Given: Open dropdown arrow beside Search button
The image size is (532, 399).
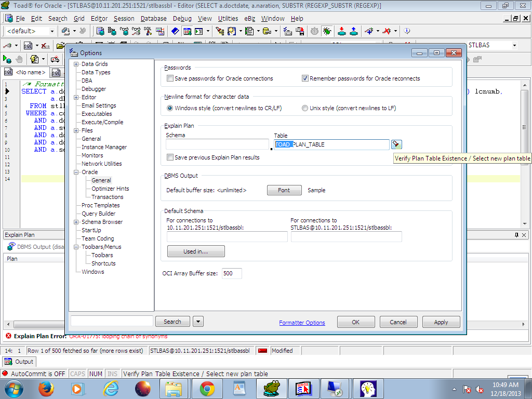Looking at the screenshot, I should [x=198, y=321].
